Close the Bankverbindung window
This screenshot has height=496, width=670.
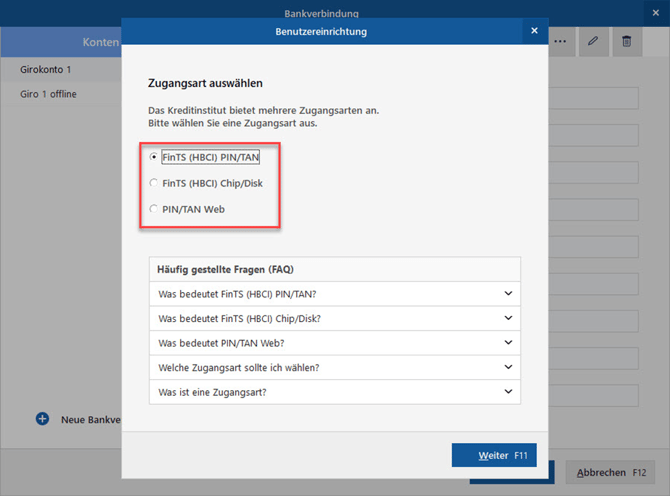[656, 13]
